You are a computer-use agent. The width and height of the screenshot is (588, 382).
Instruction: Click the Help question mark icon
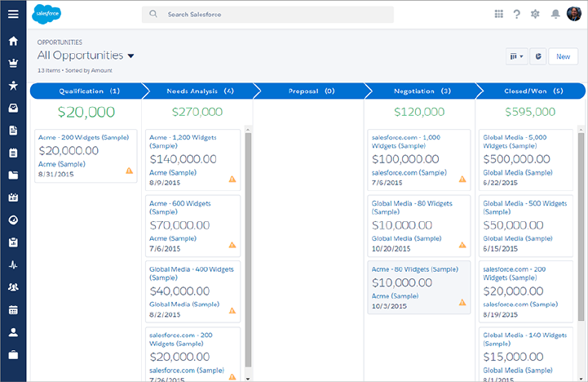coord(517,14)
